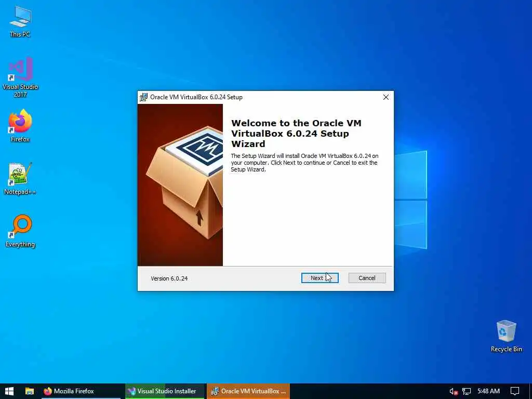Close the Oracle VM VirtualBox Setup dialog
The image size is (532, 399).
pyautogui.click(x=386, y=97)
